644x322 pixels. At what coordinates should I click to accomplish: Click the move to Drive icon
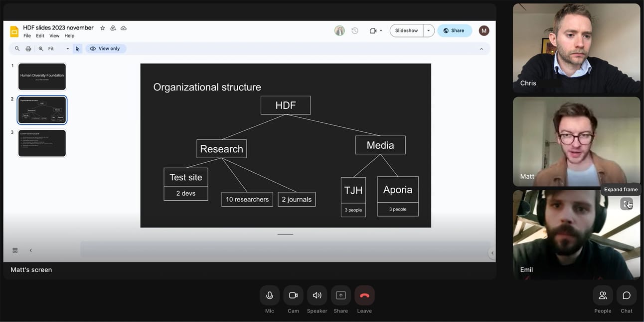113,28
